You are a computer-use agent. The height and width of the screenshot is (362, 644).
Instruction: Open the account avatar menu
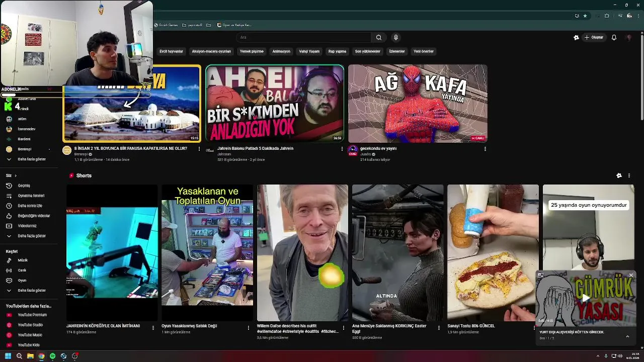pyautogui.click(x=628, y=37)
